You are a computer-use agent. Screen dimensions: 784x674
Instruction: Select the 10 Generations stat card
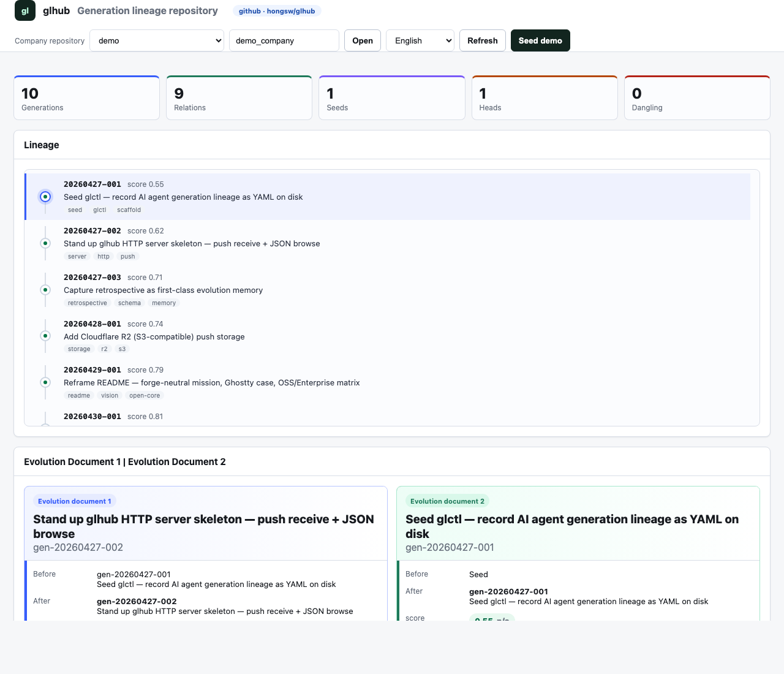(x=86, y=98)
